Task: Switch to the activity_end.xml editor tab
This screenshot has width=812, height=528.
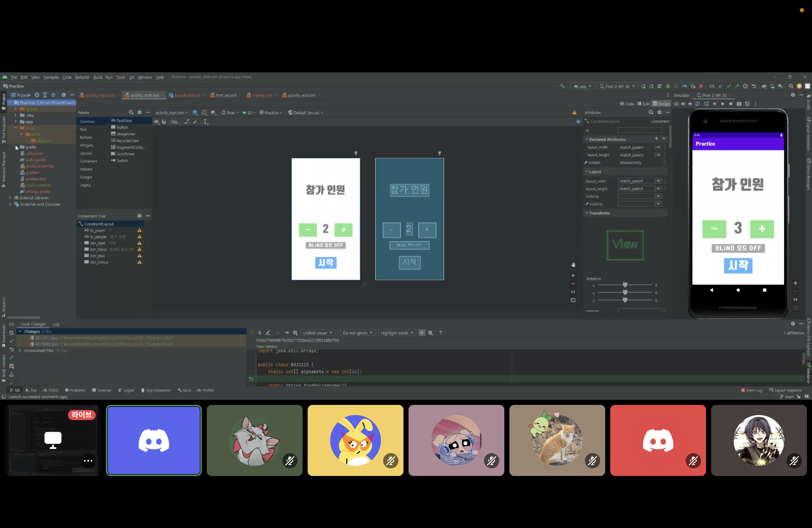Action: point(301,95)
